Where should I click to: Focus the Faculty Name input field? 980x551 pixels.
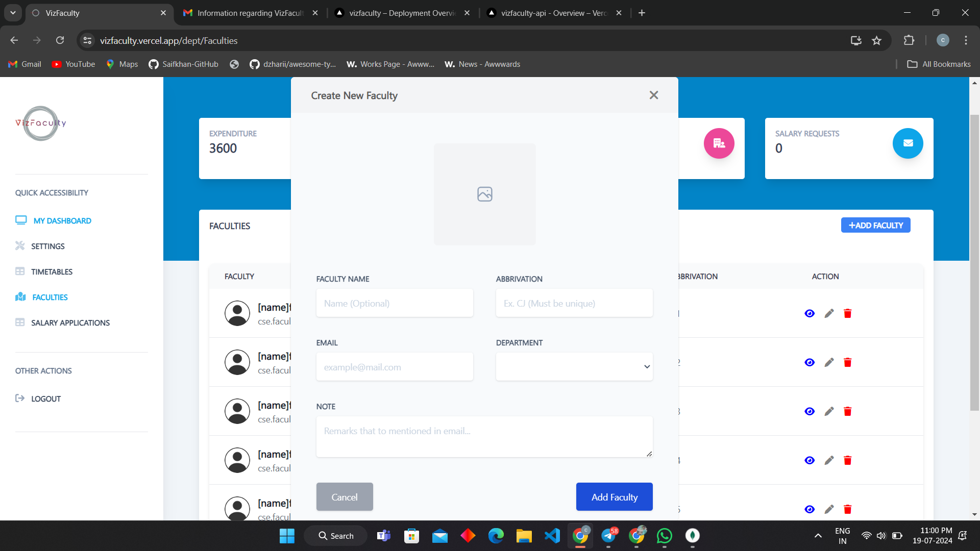394,303
